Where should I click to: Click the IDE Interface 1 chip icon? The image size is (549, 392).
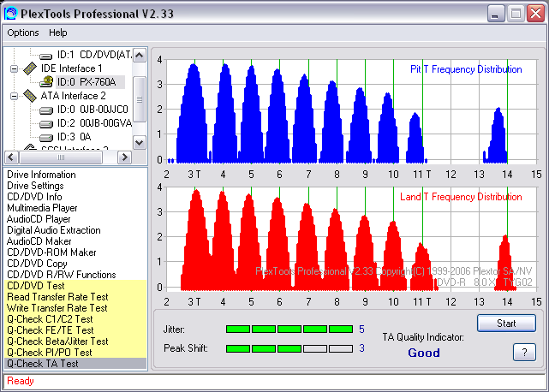tap(30, 68)
